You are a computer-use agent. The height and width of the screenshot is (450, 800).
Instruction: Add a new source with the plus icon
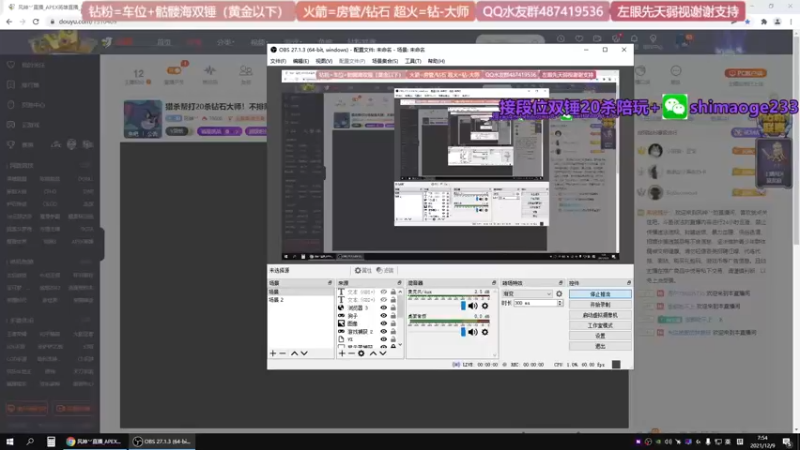click(342, 353)
